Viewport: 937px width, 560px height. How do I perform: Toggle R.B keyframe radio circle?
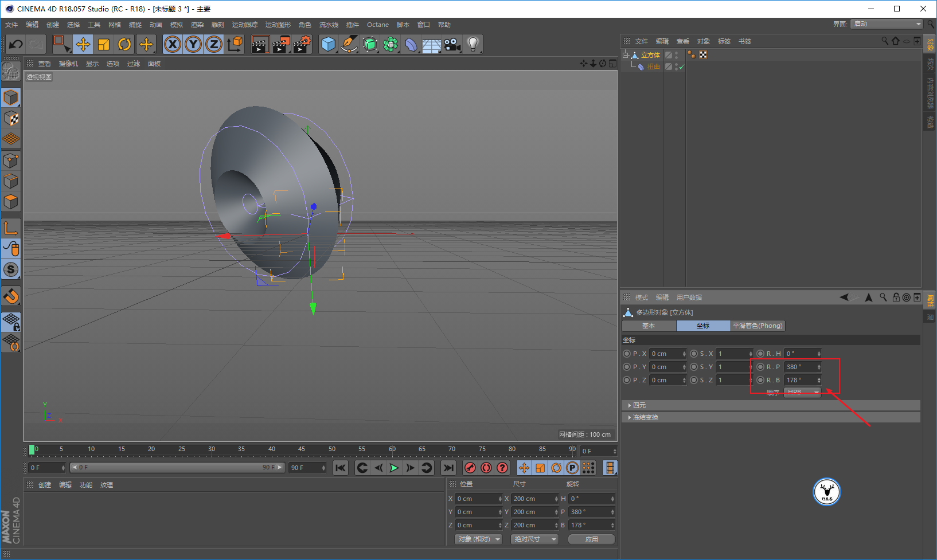pyautogui.click(x=760, y=380)
